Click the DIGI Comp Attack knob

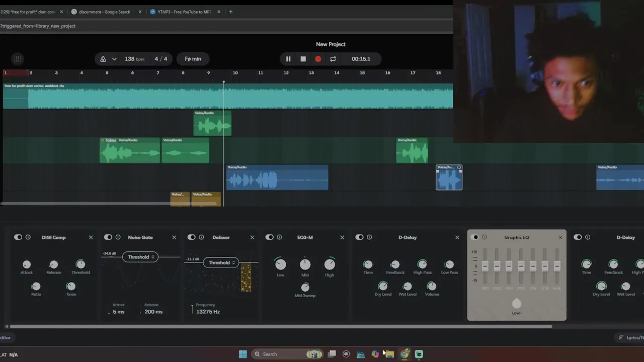(27, 264)
